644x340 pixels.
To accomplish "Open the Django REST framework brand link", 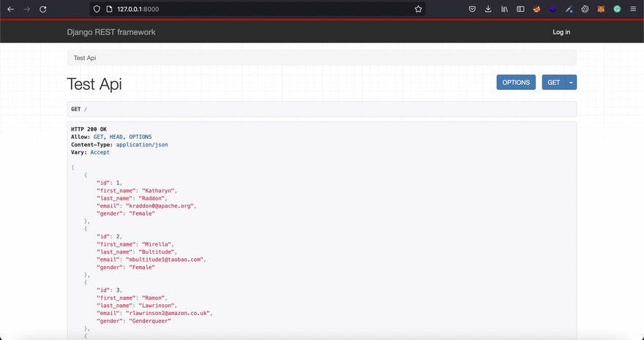I will click(111, 32).
